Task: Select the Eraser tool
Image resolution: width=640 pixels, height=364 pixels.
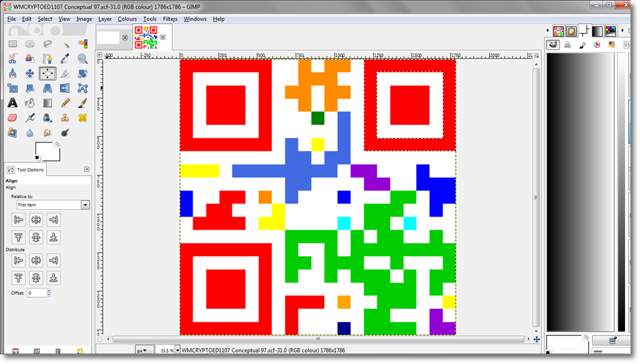Action: (x=12, y=118)
